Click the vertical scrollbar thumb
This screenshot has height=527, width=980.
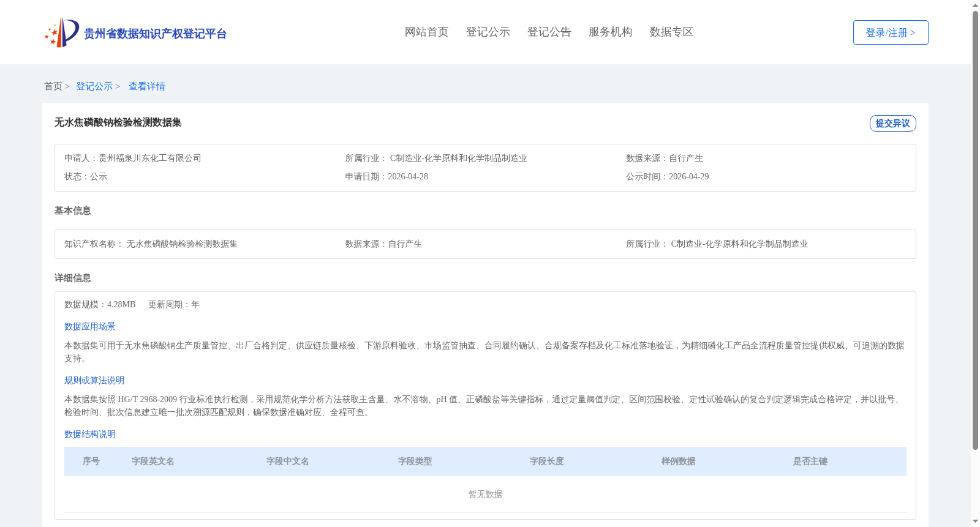coord(975,230)
